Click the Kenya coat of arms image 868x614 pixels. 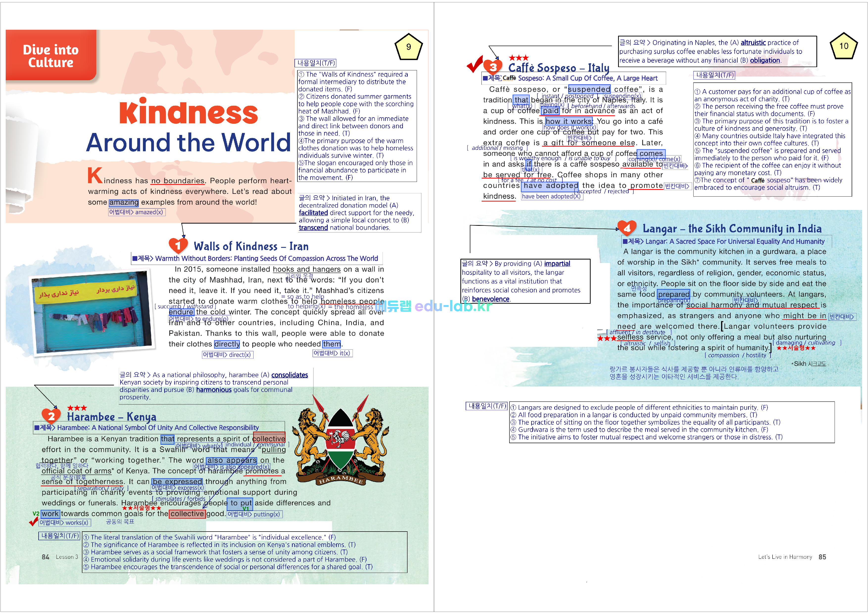[340, 443]
